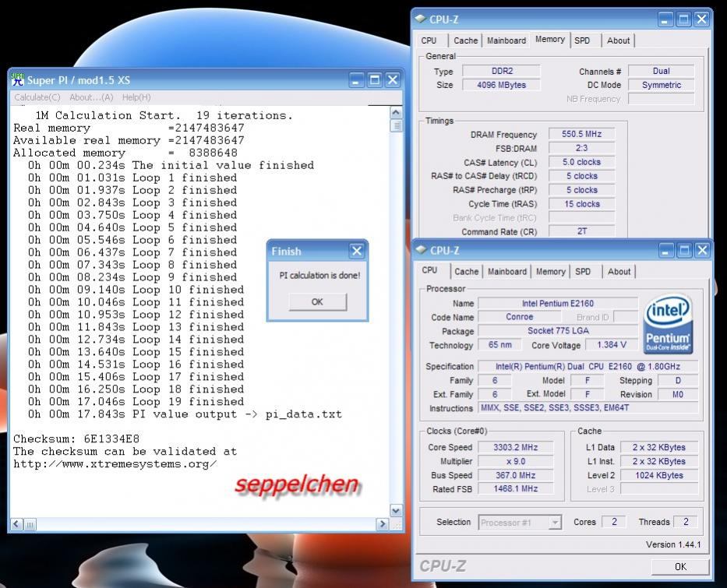Screen dimensions: 727x588
Task: Switch to SPD tab in upper CPU-Z window
Action: [x=582, y=40]
